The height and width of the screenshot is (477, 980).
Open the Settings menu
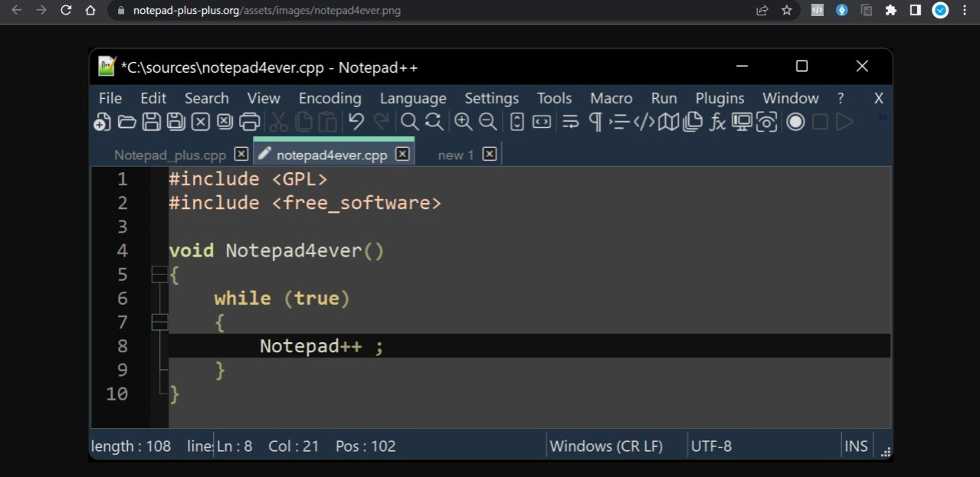[x=492, y=98]
